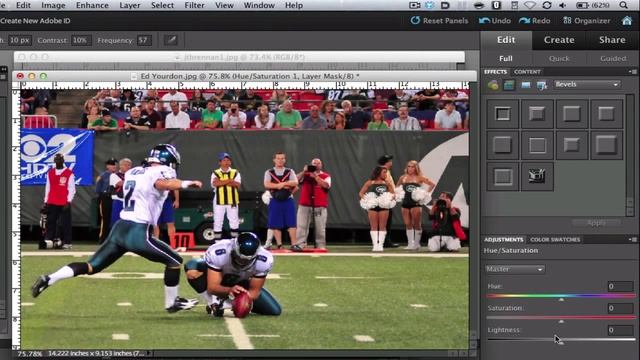The image size is (640, 360).
Task: Click the Lightness value field
Action: point(620,330)
